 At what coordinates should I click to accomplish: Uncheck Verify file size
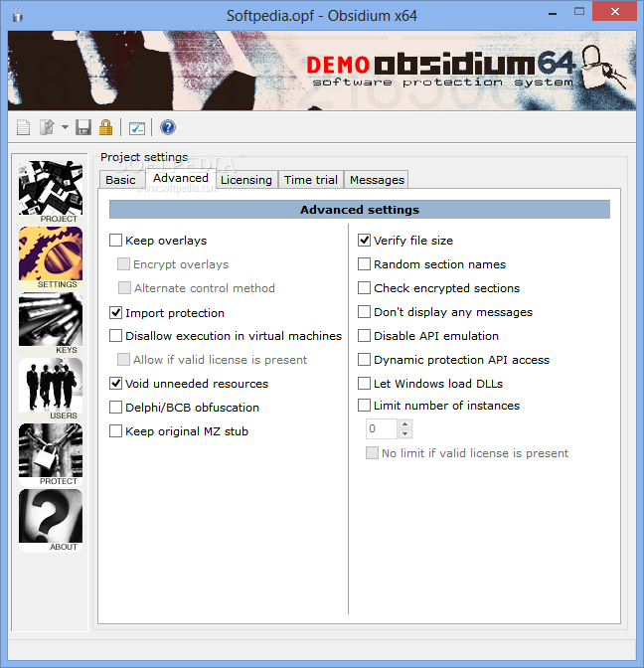click(364, 241)
